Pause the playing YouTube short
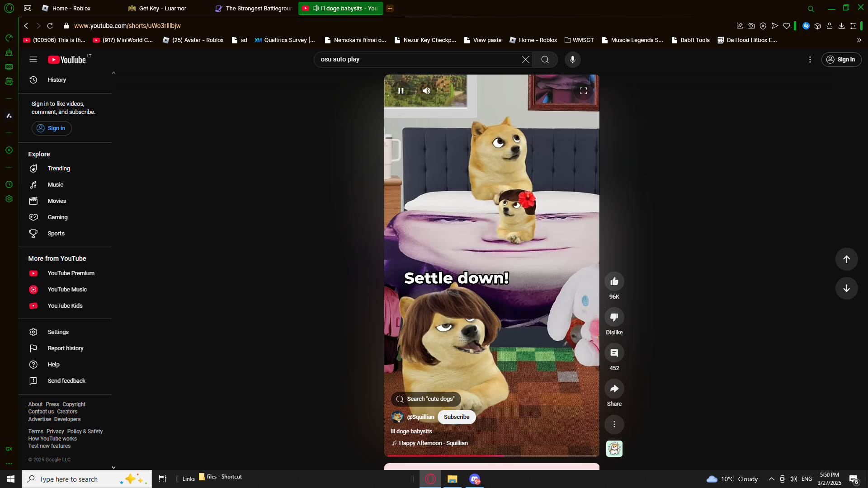This screenshot has width=868, height=488. coord(401,91)
